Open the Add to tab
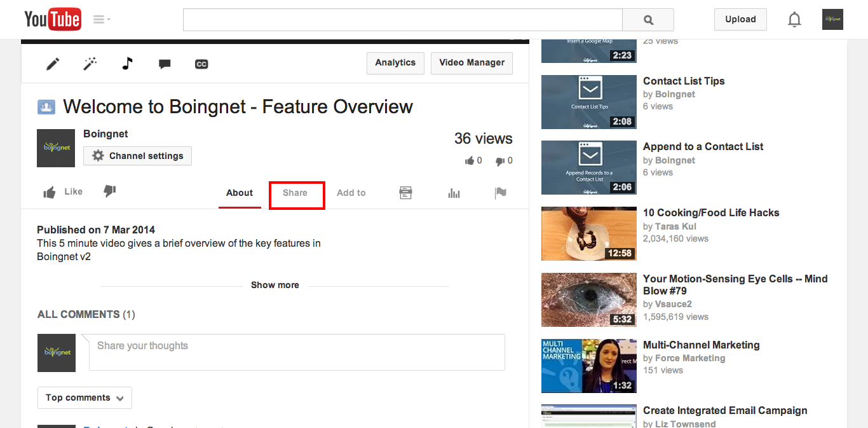 coord(351,193)
